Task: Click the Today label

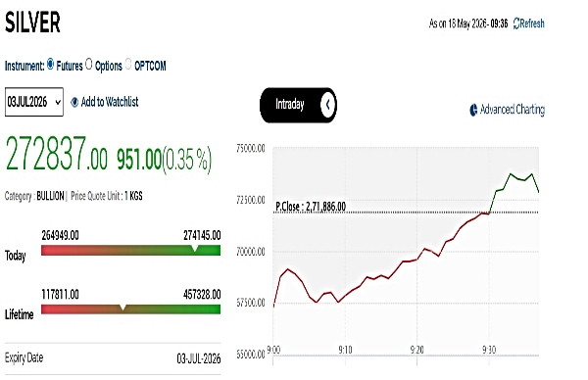Action: click(x=16, y=256)
